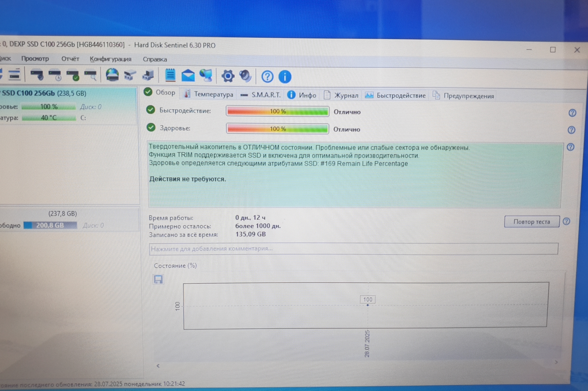Click the 'более 1000 дн.' remaining value

click(x=258, y=226)
